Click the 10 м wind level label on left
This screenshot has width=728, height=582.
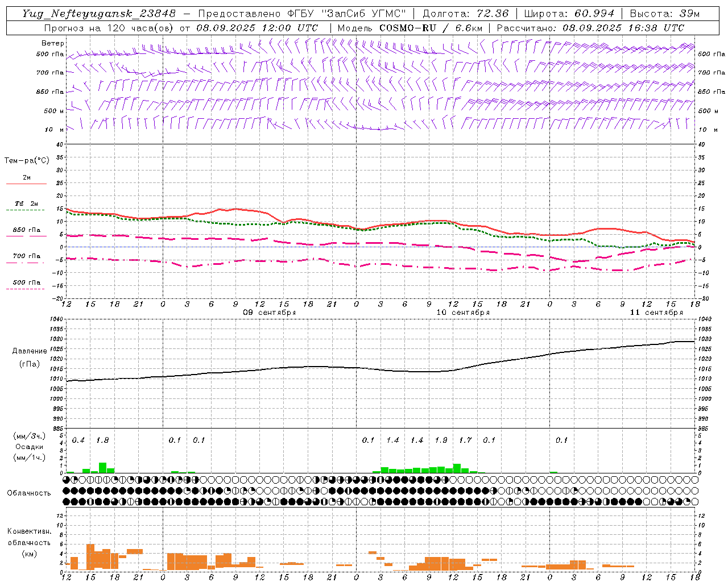click(x=55, y=130)
